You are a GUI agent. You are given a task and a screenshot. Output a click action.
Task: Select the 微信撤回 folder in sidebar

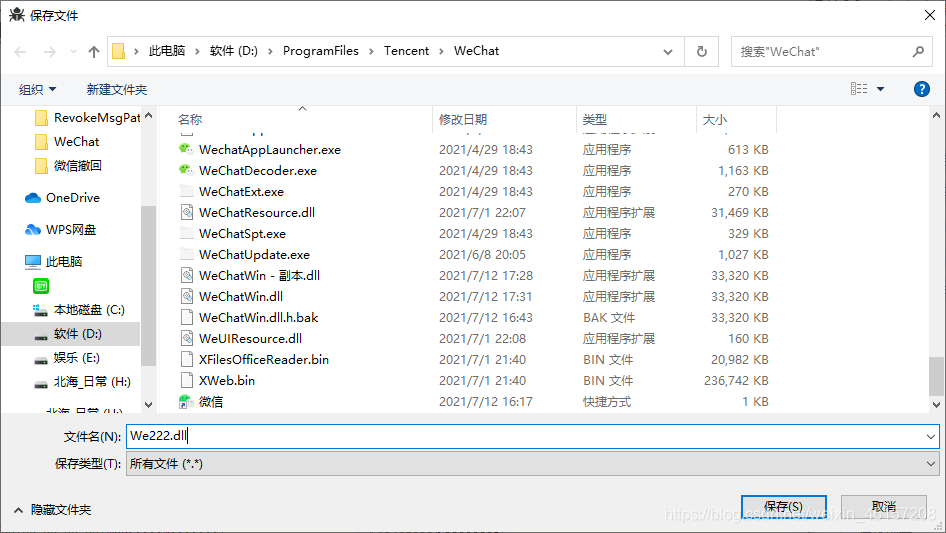click(68, 165)
